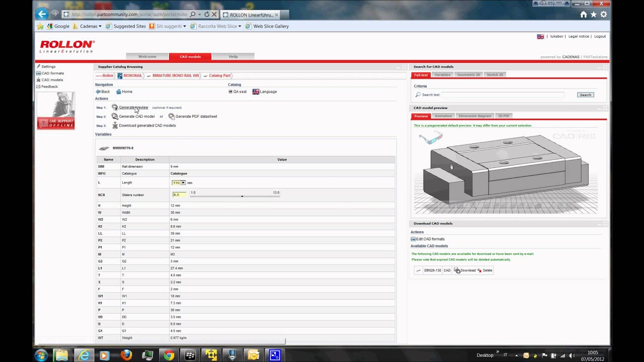
Task: Go to Home in the Navigation section
Action: coord(124,92)
